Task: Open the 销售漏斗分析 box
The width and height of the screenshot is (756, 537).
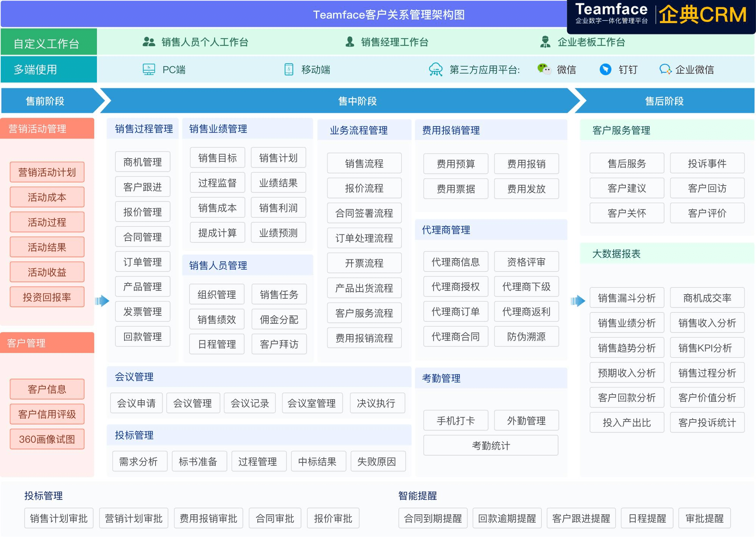Action: (627, 298)
